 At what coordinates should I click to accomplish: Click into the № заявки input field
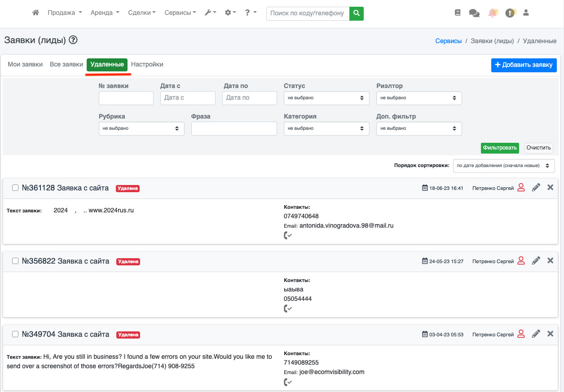pos(126,98)
